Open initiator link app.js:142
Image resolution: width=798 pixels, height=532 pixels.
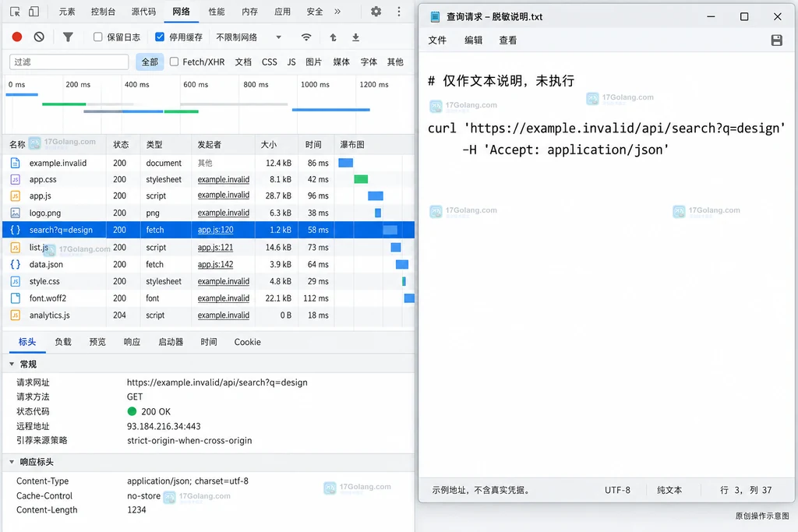(215, 265)
